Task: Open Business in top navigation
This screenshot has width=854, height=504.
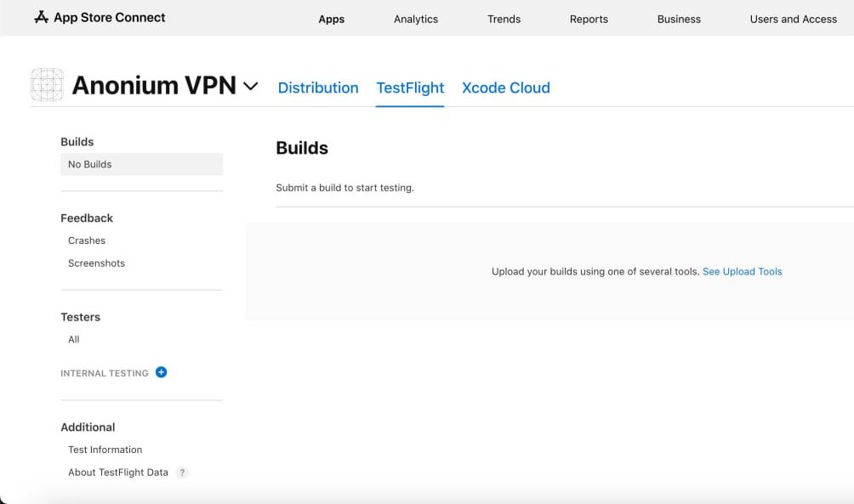Action: click(x=679, y=19)
